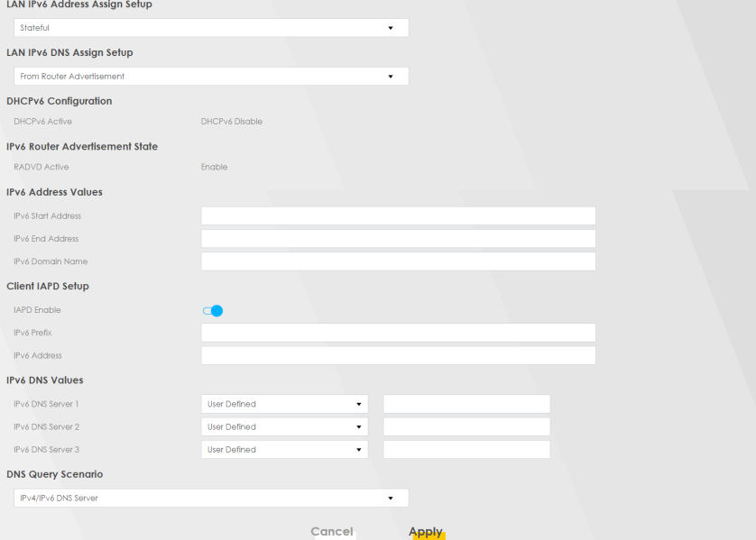The image size is (756, 540).
Task: Open the IPv6 DNS Server 1 type dropdown
Action: (x=284, y=404)
